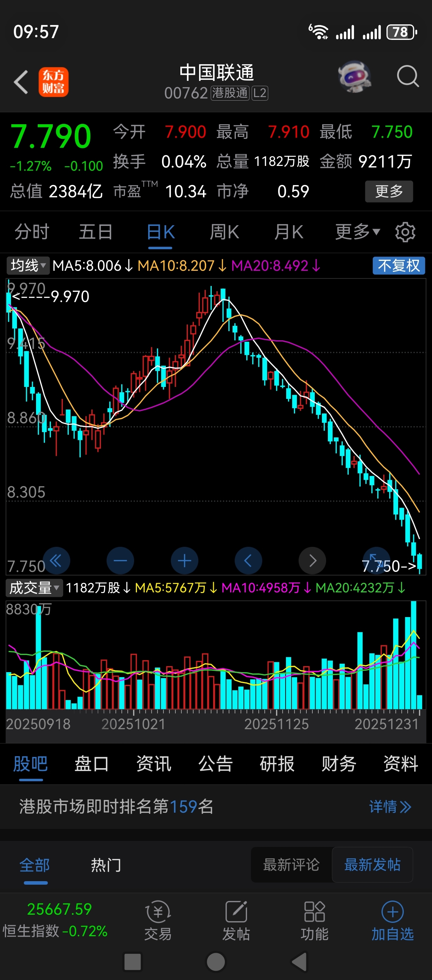This screenshot has height=980, width=432.
Task: Switch to 最新发帖 sorting
Action: 372,864
